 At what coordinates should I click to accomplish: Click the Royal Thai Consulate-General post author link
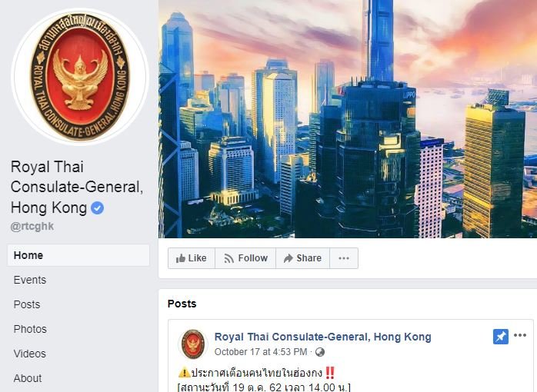(x=322, y=337)
